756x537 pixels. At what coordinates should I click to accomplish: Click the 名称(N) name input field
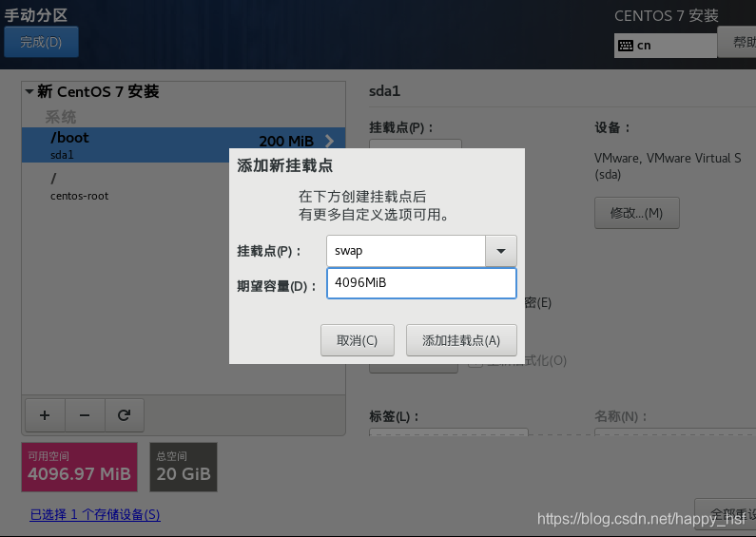[675, 432]
